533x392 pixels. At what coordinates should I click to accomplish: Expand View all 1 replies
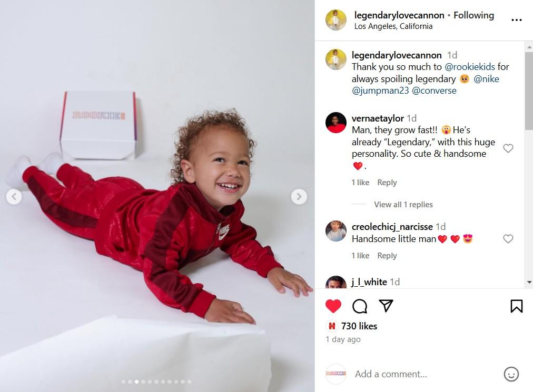pyautogui.click(x=403, y=205)
